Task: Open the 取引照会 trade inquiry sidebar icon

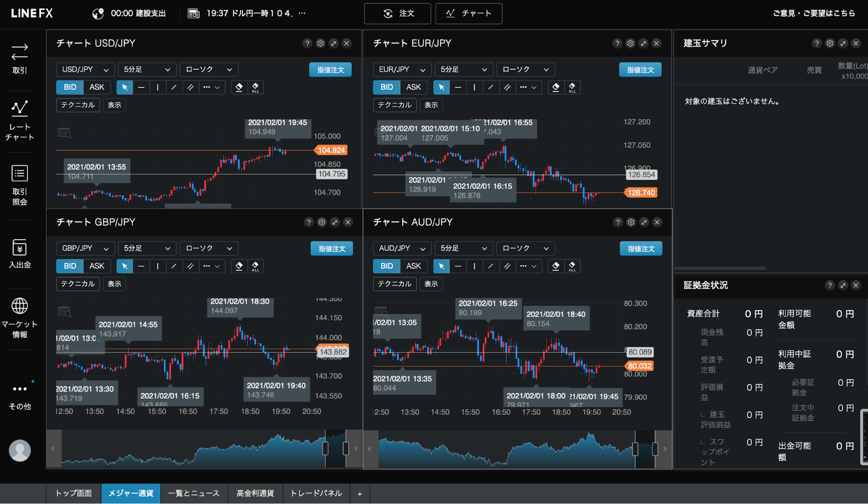Action: click(20, 185)
